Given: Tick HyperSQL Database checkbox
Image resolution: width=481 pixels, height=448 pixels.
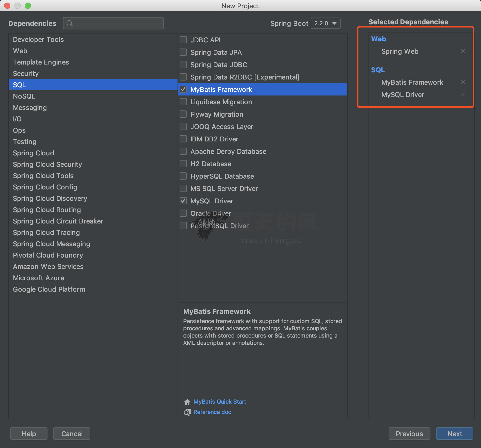Looking at the screenshot, I should coord(183,176).
